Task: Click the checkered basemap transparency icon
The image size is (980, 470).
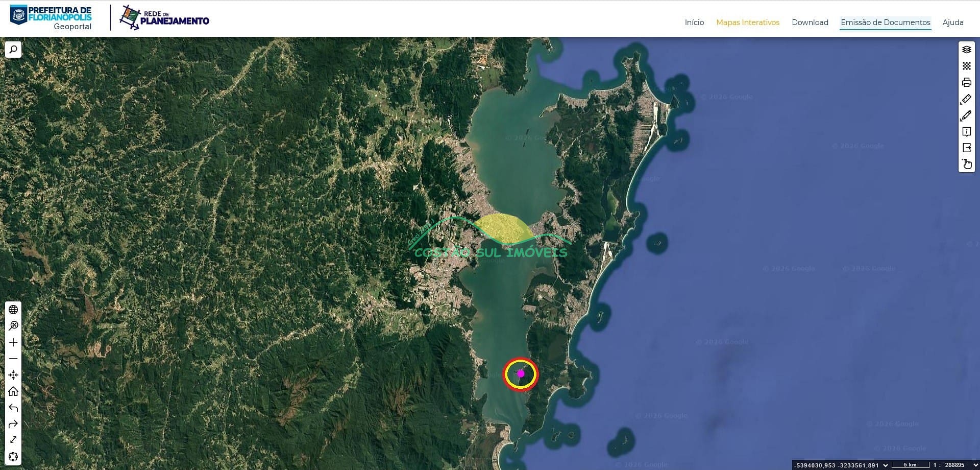Action: pos(966,66)
